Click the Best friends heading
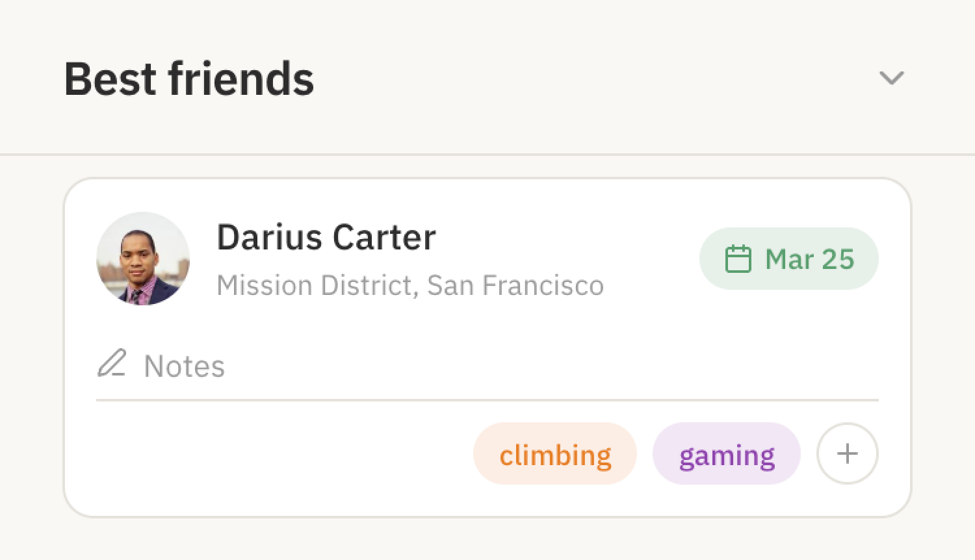 [x=188, y=79]
